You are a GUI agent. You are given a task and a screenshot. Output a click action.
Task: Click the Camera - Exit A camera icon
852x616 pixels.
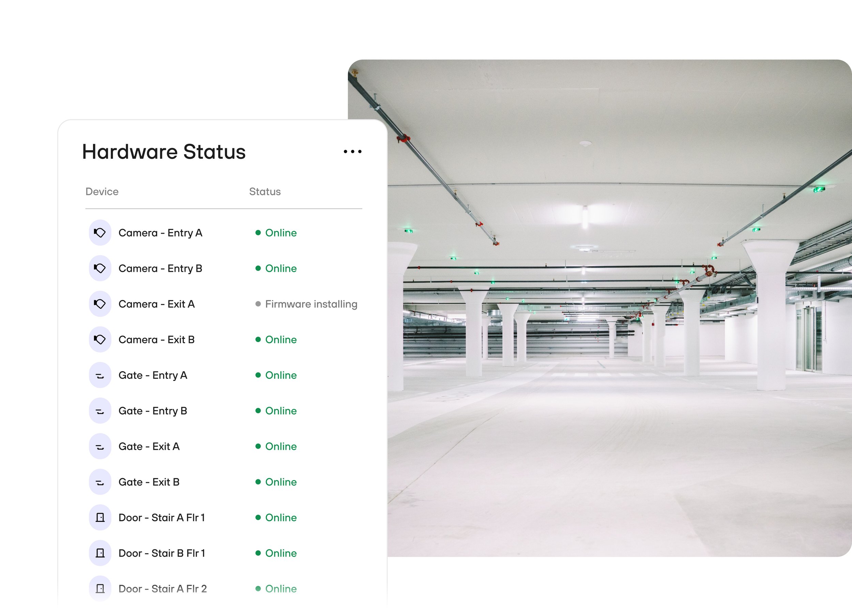click(100, 304)
